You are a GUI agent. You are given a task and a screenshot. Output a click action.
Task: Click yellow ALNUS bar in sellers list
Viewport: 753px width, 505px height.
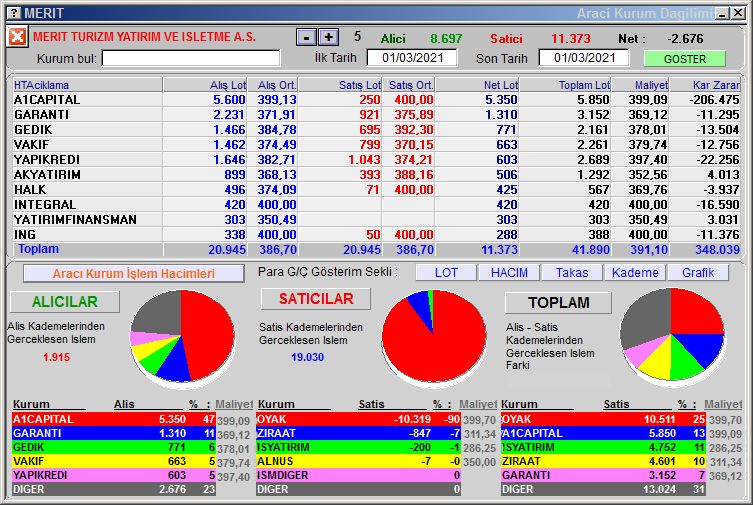click(358, 461)
